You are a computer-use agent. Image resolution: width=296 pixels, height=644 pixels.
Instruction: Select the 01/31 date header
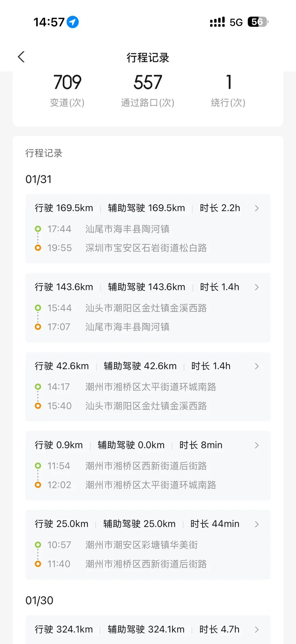tap(39, 179)
